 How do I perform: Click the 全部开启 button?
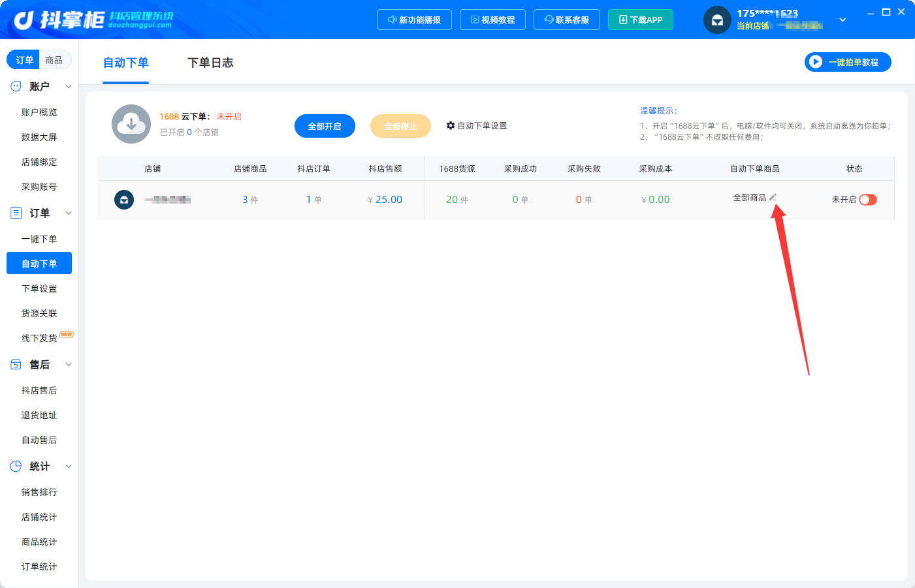click(x=325, y=126)
